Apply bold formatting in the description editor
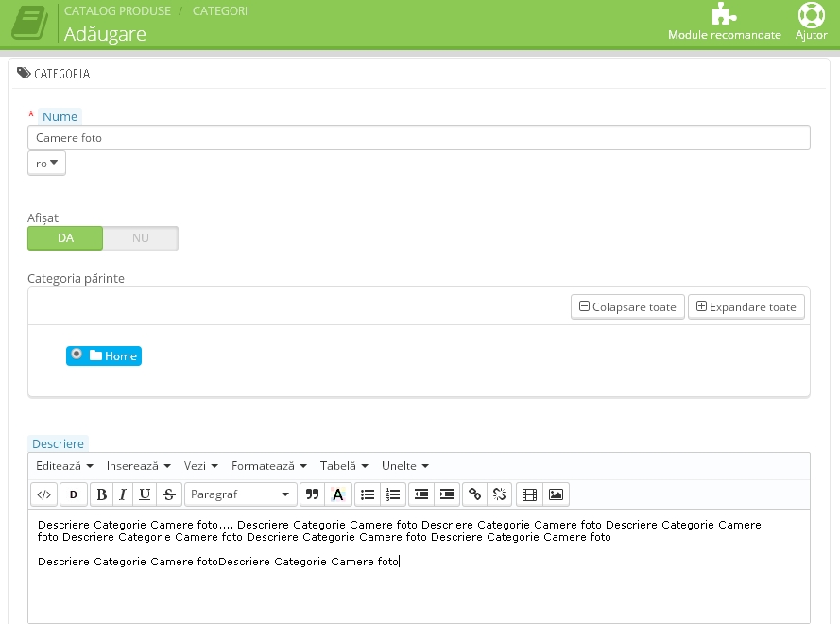Image resolution: width=840 pixels, height=624 pixels. click(102, 494)
